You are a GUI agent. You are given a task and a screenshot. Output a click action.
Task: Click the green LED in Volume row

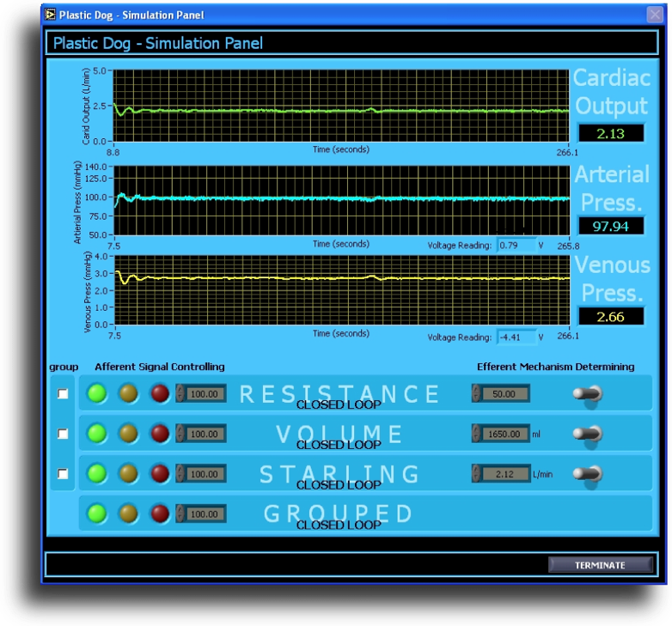[x=97, y=434]
